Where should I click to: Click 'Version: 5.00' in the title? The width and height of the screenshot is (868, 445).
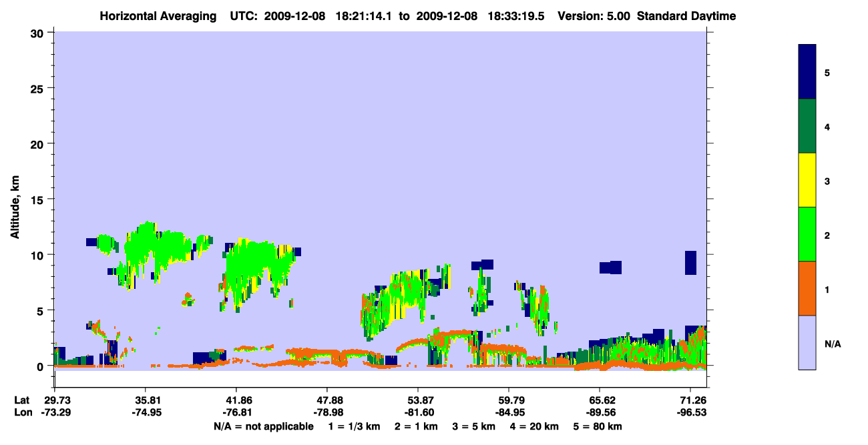pyautogui.click(x=594, y=16)
